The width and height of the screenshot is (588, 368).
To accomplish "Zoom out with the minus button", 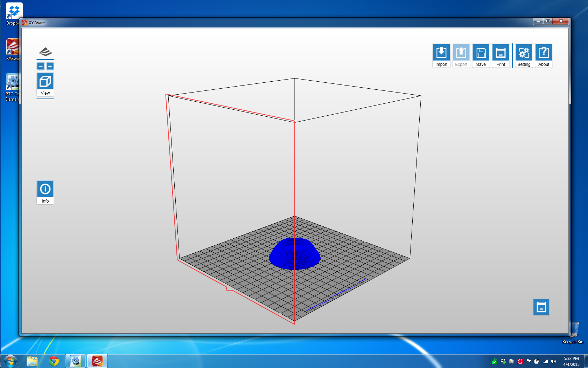I will (41, 66).
